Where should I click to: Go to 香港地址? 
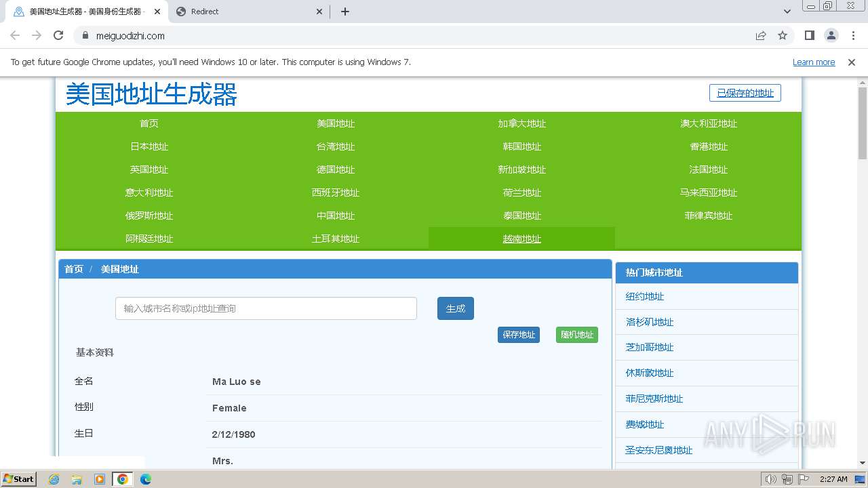pos(709,146)
